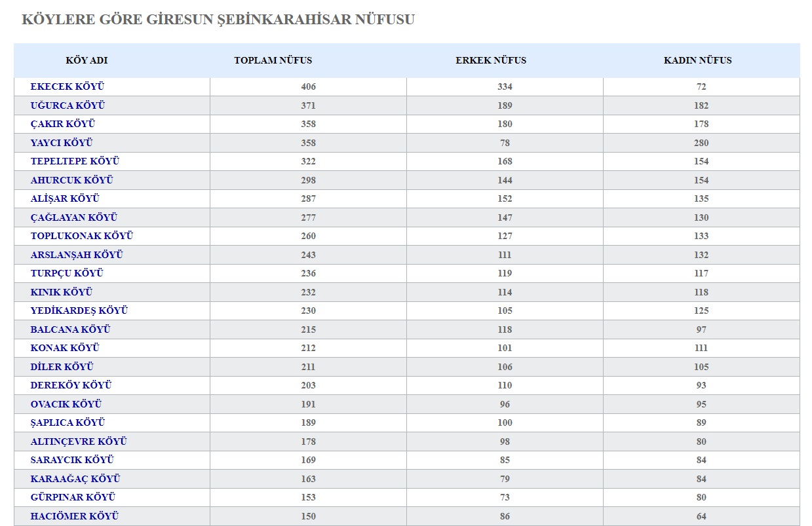Open the ÇAKIR KÖYÜ village link
This screenshot has width=812, height=526.
[63, 124]
